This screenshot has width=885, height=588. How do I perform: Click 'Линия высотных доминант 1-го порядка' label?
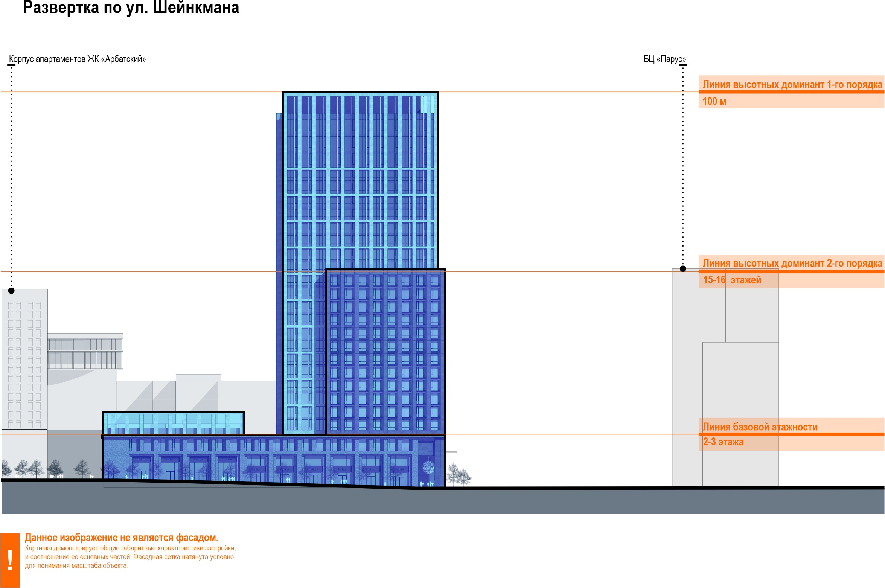click(x=792, y=84)
